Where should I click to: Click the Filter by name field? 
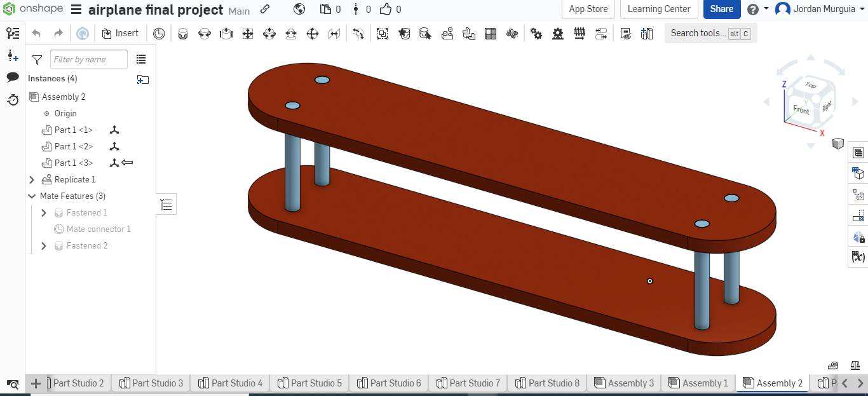(x=88, y=58)
